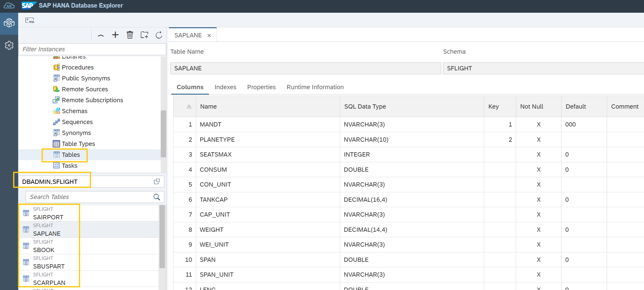
Task: Click the Name column header
Action: click(x=268, y=106)
